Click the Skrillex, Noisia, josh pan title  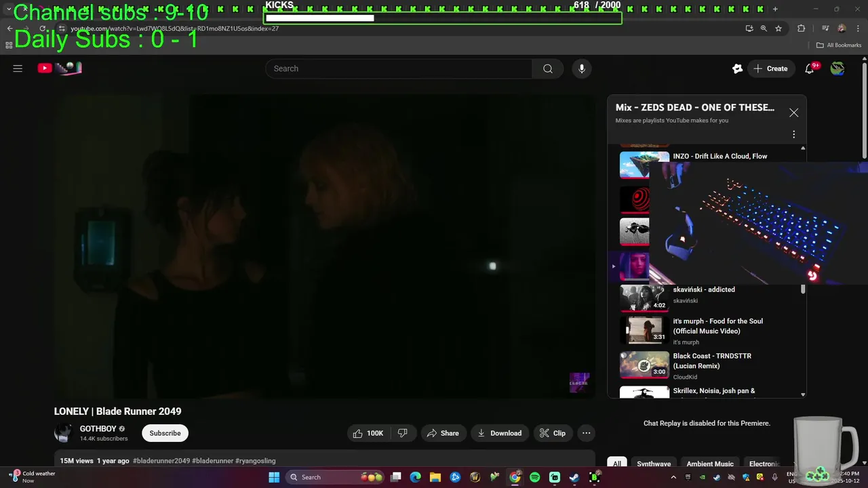pyautogui.click(x=714, y=391)
